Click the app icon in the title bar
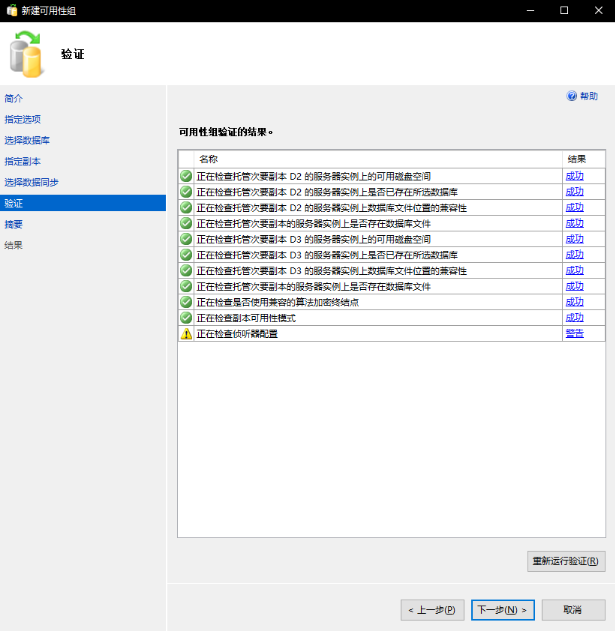The height and width of the screenshot is (631, 615). coord(11,10)
